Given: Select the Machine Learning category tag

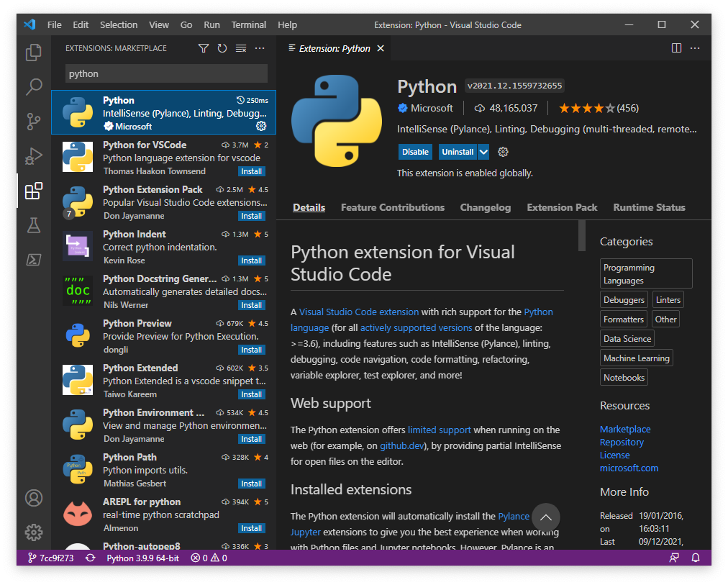Looking at the screenshot, I should click(637, 358).
